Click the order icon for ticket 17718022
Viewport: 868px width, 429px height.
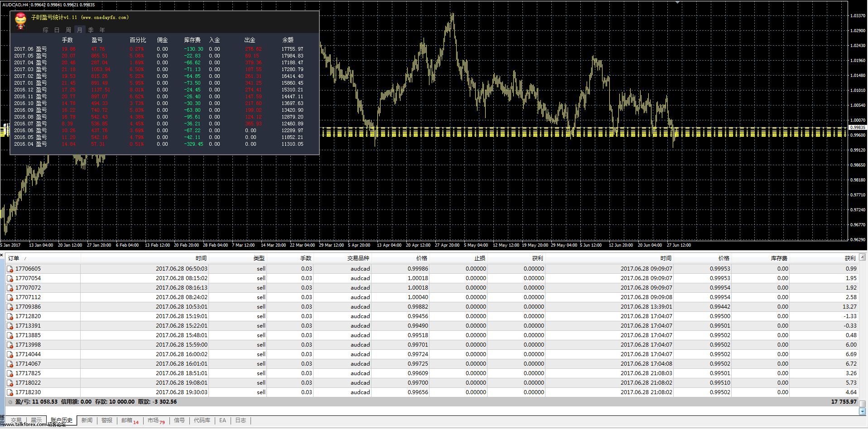coord(10,383)
